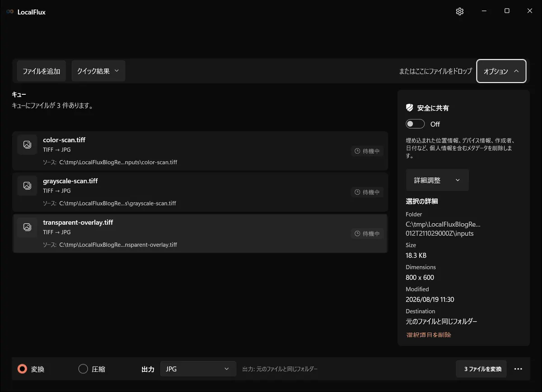542x392 pixels.
Task: Click 待機中 status badge for transparent-overlay.tiff
Action: click(x=367, y=234)
